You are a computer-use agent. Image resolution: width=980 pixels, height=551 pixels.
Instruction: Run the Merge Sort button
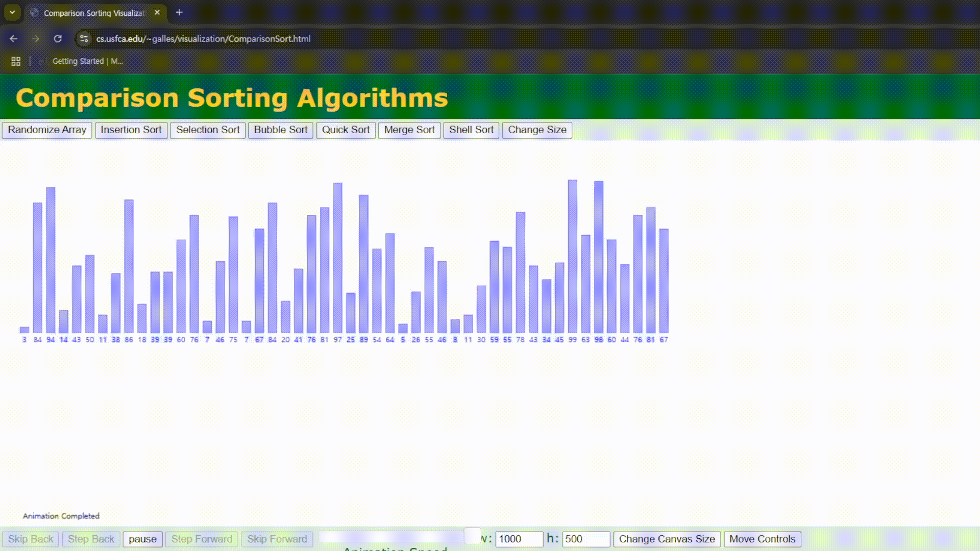click(x=409, y=130)
